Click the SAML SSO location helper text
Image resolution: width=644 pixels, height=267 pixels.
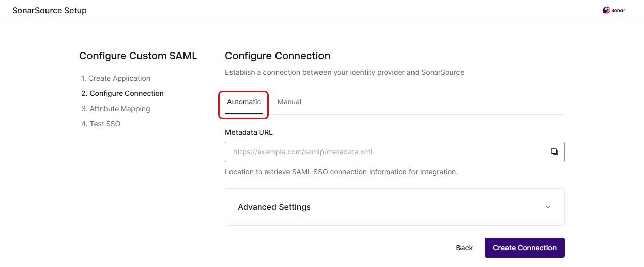pyautogui.click(x=341, y=172)
